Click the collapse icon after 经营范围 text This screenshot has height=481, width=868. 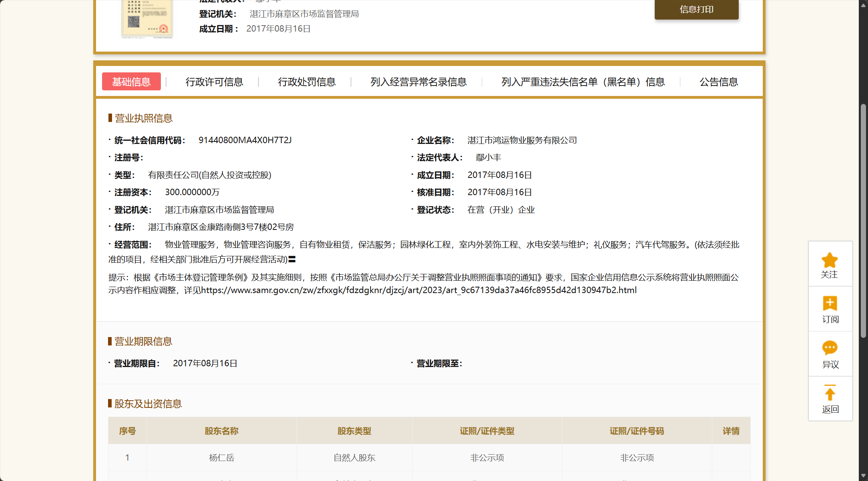(292, 259)
